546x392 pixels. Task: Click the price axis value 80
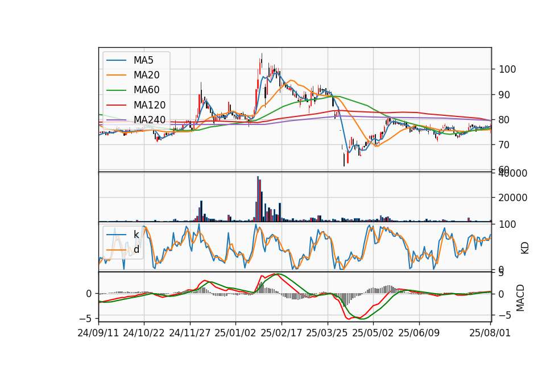(504, 120)
